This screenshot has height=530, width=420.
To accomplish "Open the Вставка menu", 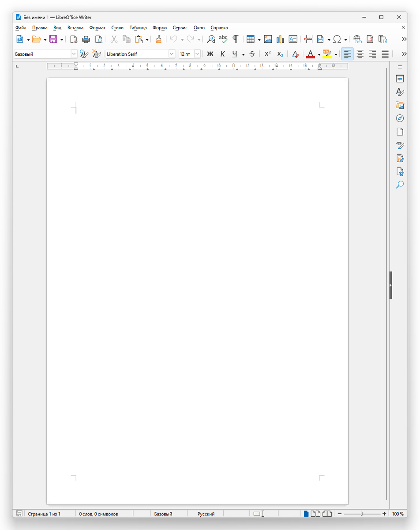I will (75, 27).
